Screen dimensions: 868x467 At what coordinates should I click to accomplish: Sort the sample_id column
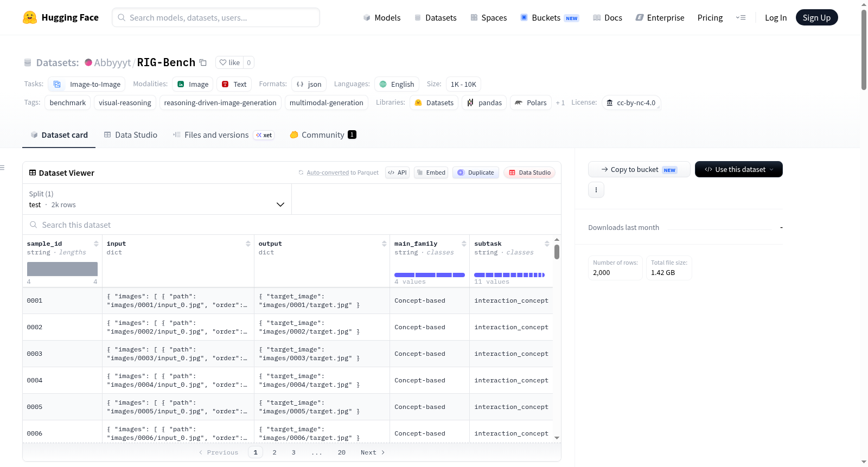pyautogui.click(x=96, y=244)
